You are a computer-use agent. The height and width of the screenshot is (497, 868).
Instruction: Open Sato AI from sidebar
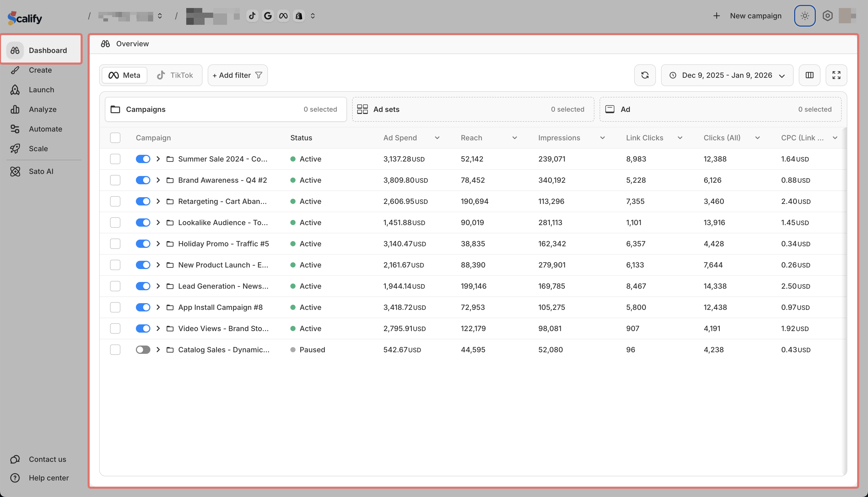point(41,171)
